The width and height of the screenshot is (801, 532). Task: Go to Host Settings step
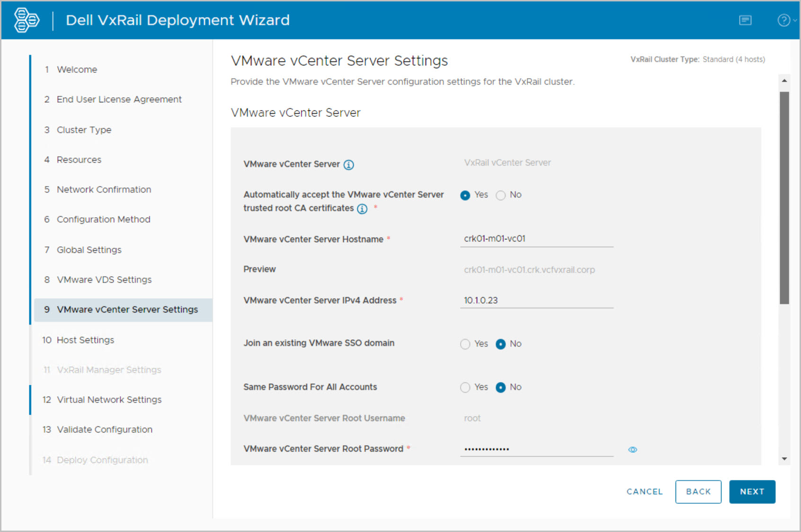click(x=85, y=340)
